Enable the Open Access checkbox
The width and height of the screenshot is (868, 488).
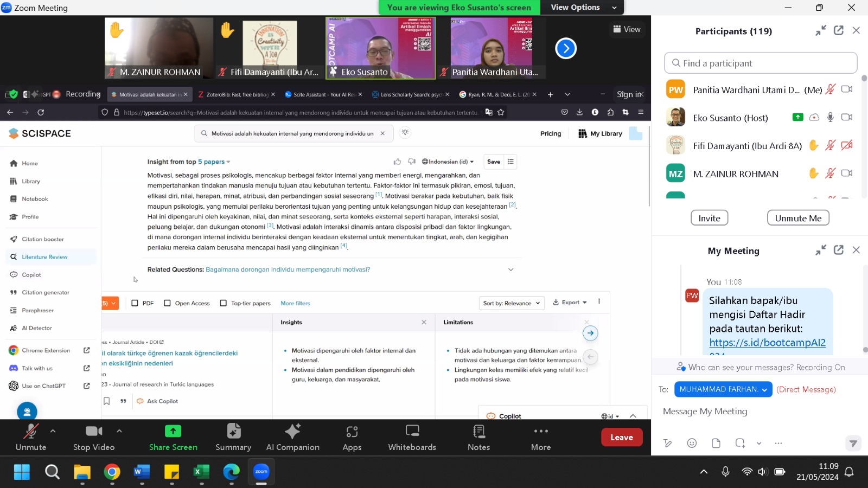(x=167, y=303)
